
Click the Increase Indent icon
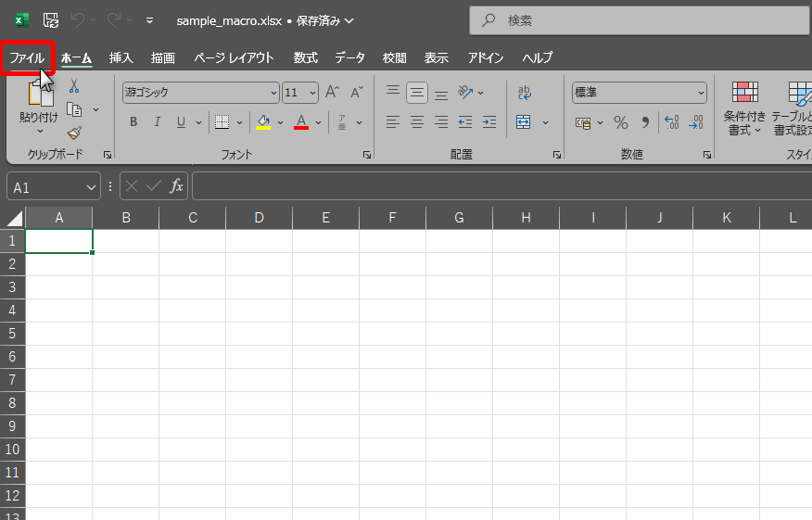pos(488,122)
